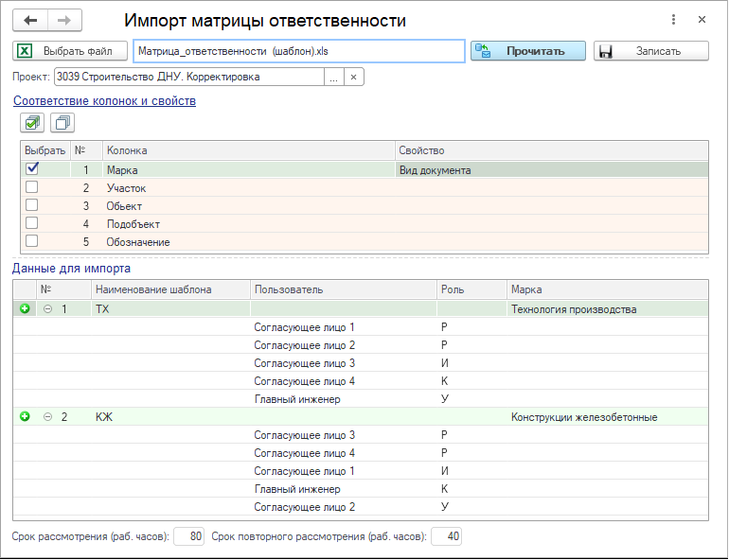Click the forward navigation arrow
This screenshot has height=560, width=729.
pos(64,20)
